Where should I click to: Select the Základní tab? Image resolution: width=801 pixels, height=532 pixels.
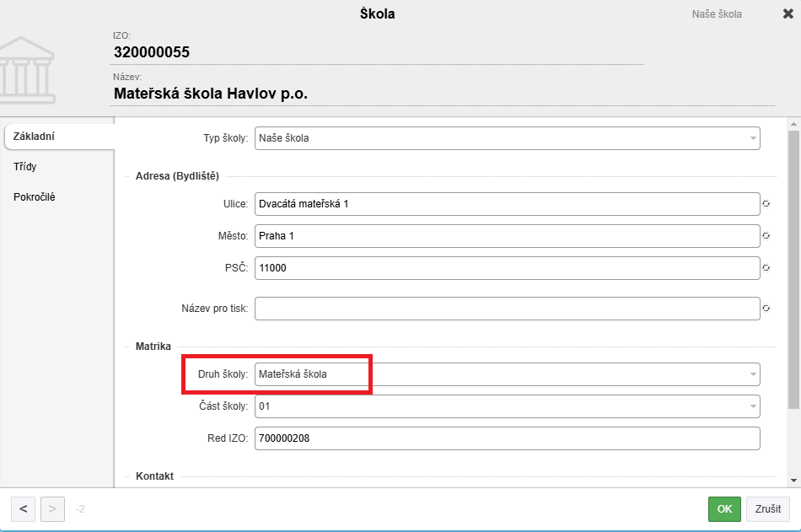(x=34, y=137)
